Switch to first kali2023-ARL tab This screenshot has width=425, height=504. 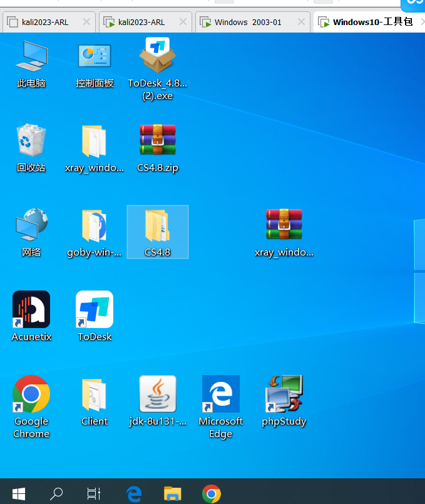[x=49, y=22]
